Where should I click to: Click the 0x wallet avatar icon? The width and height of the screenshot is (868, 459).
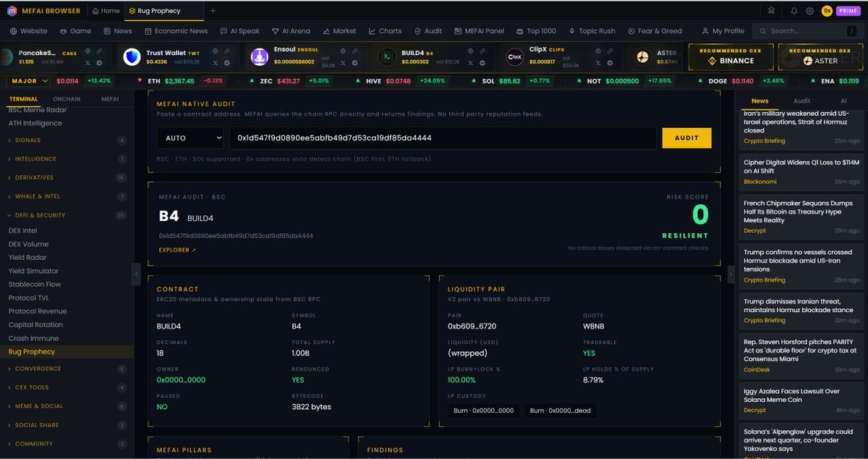[827, 11]
